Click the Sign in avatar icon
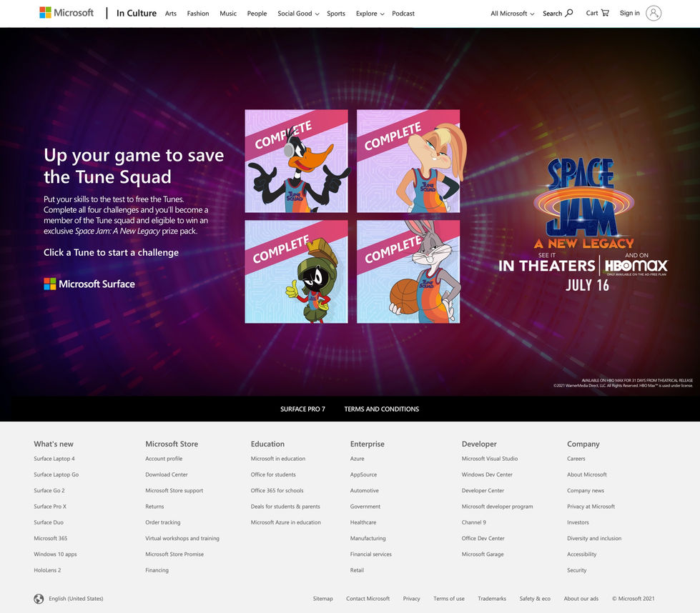This screenshot has width=700, height=613. pos(654,14)
